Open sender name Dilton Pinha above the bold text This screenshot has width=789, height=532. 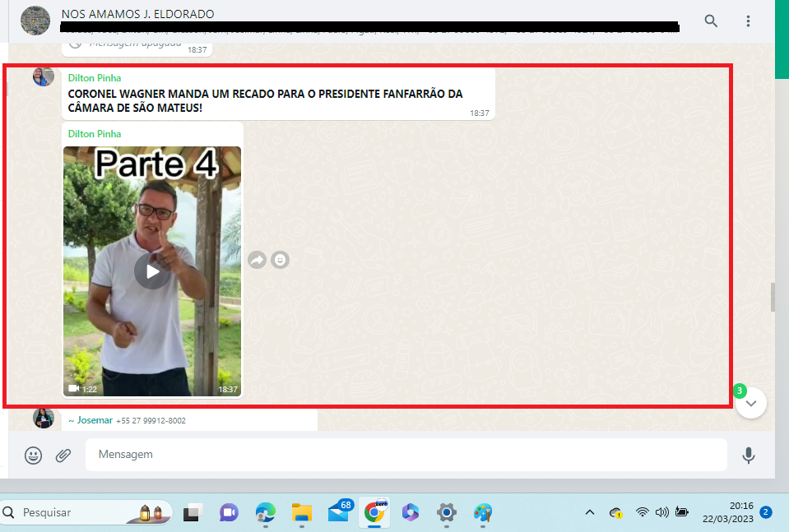point(95,78)
